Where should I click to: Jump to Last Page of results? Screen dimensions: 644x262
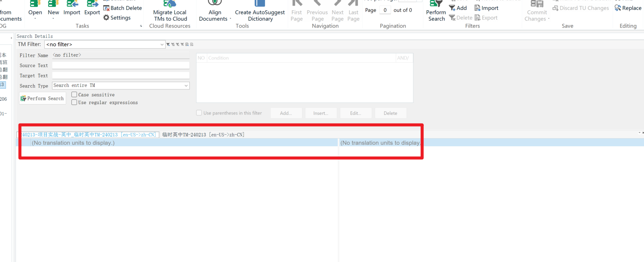354,11
